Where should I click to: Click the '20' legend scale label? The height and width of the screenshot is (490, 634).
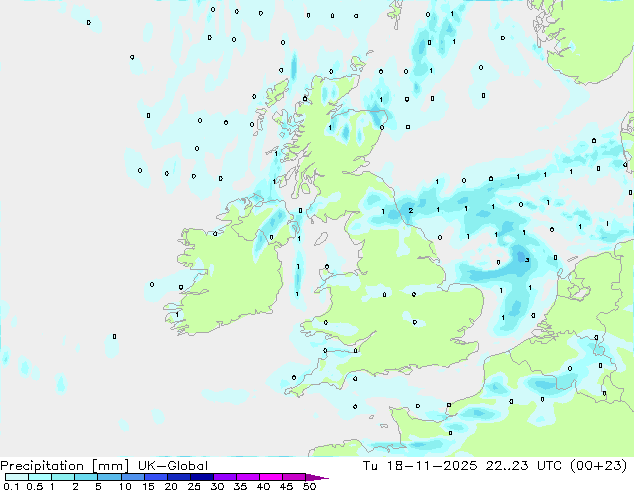tap(171, 486)
